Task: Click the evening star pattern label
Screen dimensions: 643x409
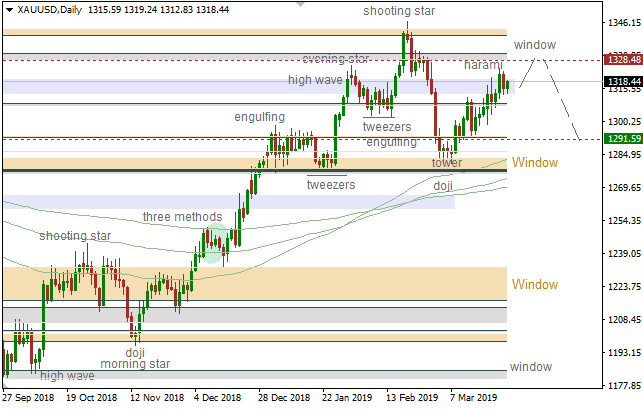Action: pyautogui.click(x=336, y=59)
